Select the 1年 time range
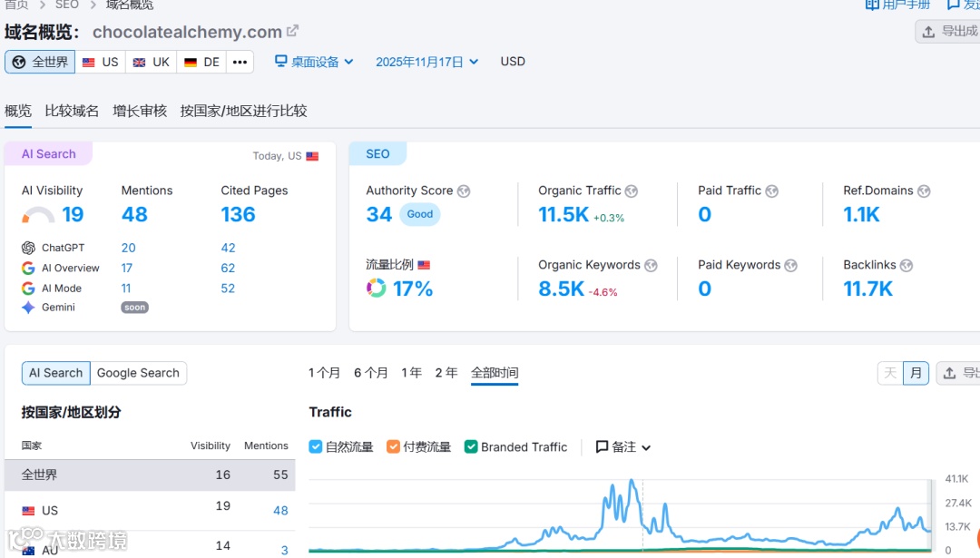Viewport: 980px width, 558px height. (x=412, y=373)
